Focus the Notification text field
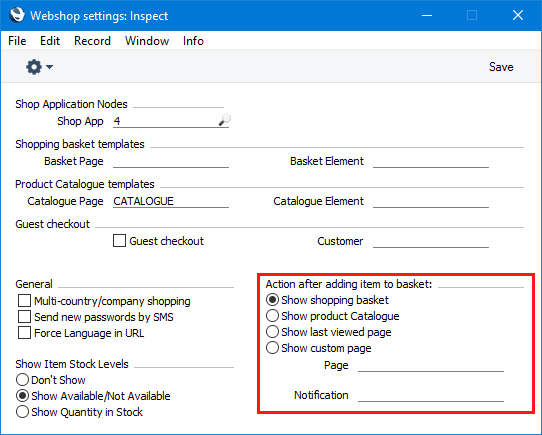Screen dimensions: 542x435 431,395
